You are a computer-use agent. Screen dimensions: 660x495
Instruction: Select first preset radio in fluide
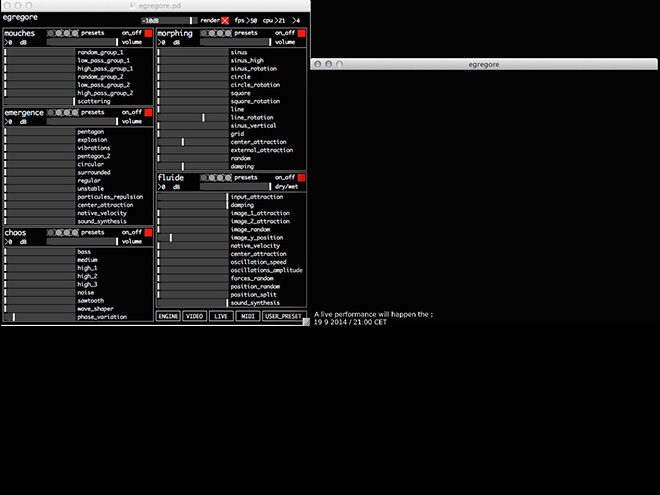[x=204, y=178]
